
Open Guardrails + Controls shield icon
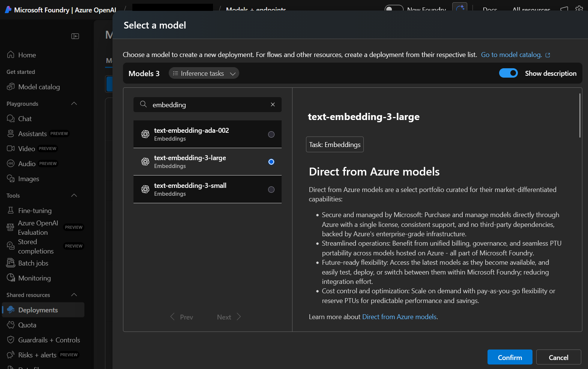11,340
